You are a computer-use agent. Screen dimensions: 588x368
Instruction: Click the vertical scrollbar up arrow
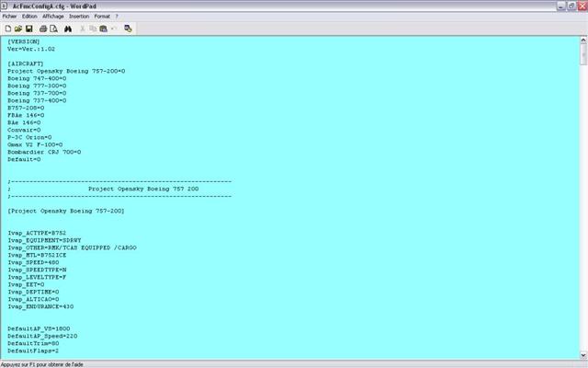click(583, 40)
